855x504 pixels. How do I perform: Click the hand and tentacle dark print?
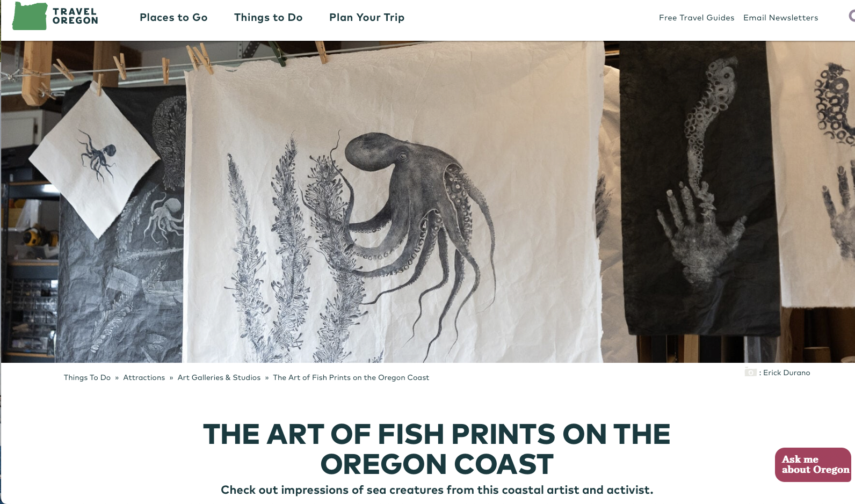tap(700, 188)
